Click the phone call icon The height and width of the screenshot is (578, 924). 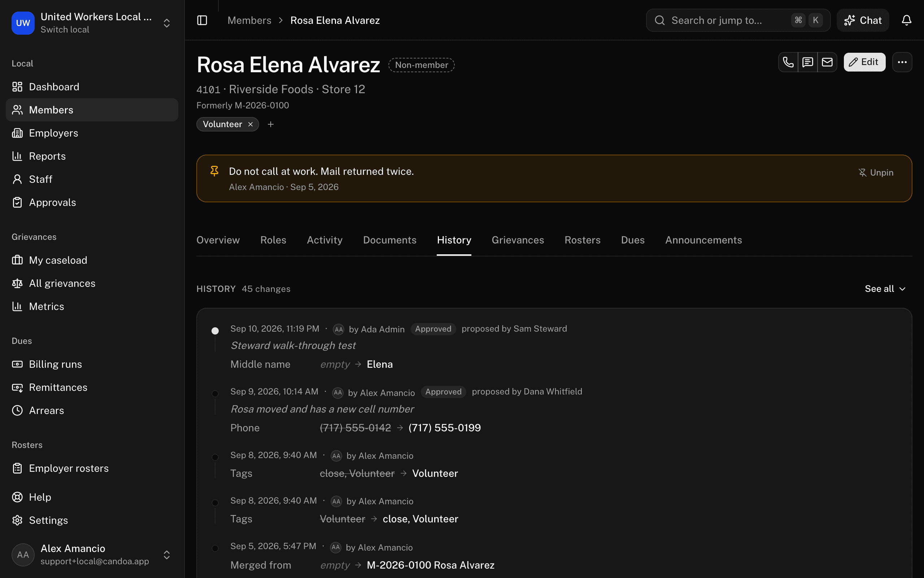(788, 62)
